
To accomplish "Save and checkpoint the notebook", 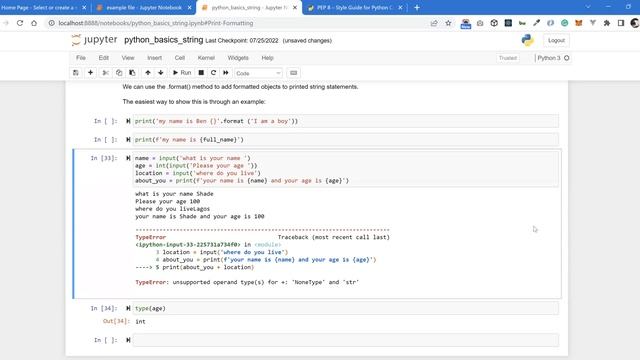I will (x=76, y=73).
